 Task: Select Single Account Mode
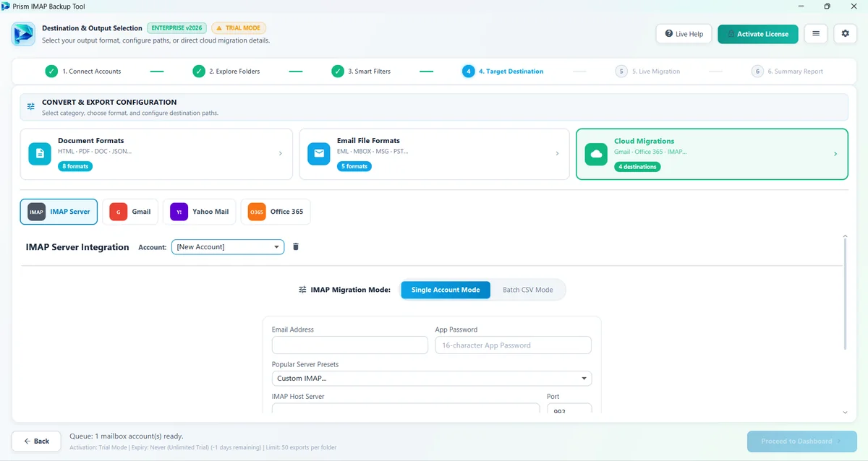click(x=446, y=290)
